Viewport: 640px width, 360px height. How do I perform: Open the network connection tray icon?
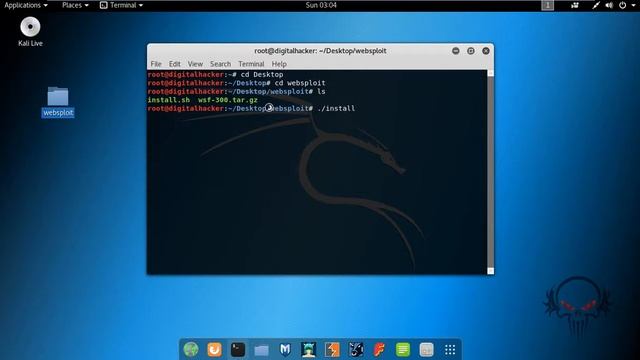596,5
